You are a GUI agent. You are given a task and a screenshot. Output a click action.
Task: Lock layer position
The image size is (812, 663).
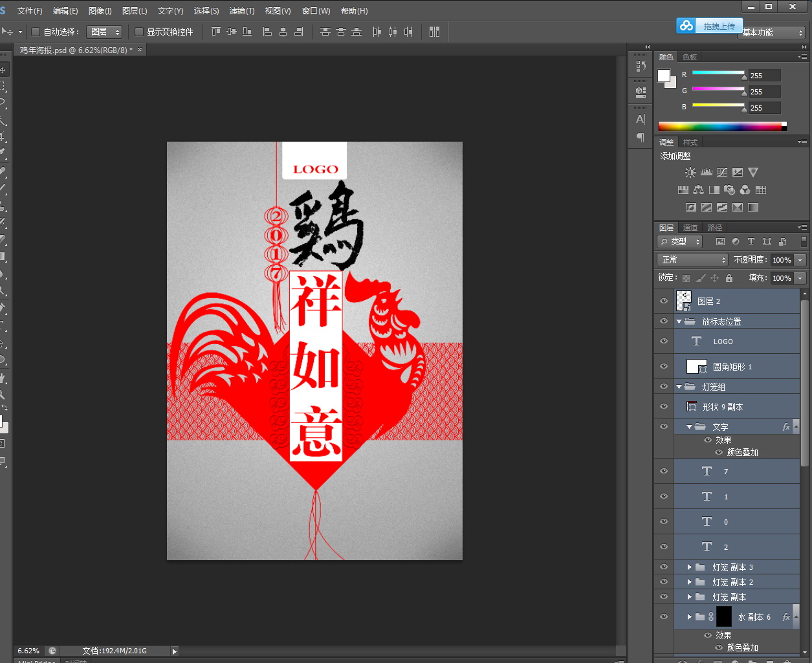pos(715,278)
